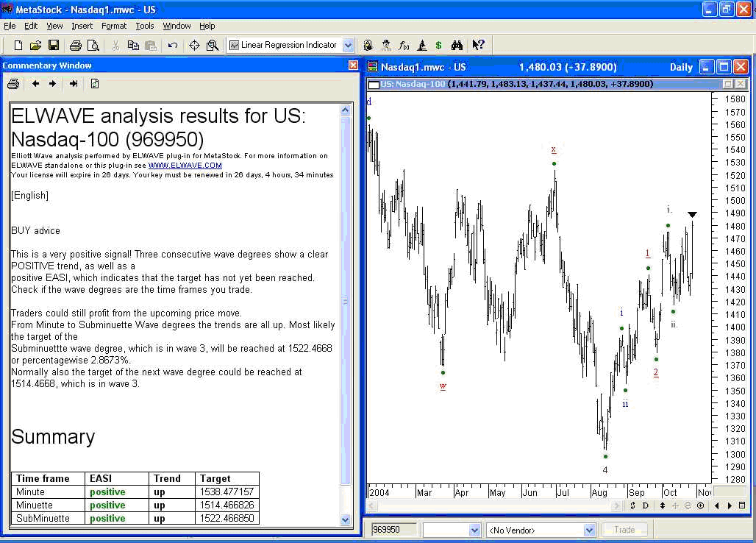Click the green dollar sign toolbar icon
Screen dimensions: 756x543
click(x=439, y=46)
